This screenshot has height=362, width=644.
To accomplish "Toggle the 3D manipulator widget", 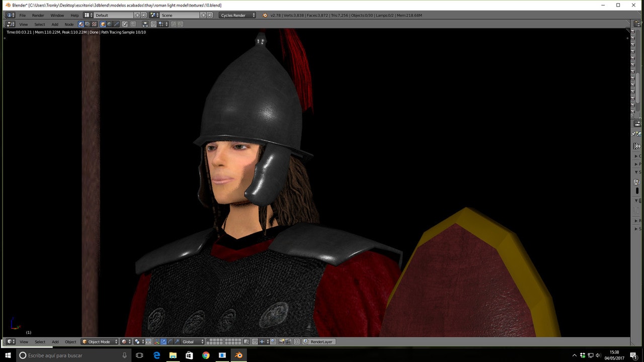I will point(156,342).
